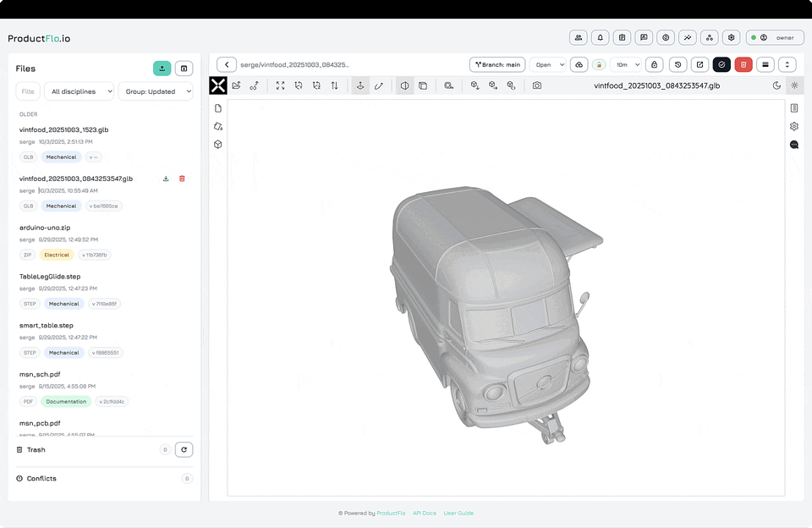Click the red trash icon beside vintfood_20251003_0843253547.glb
812x528 pixels.
pyautogui.click(x=182, y=179)
